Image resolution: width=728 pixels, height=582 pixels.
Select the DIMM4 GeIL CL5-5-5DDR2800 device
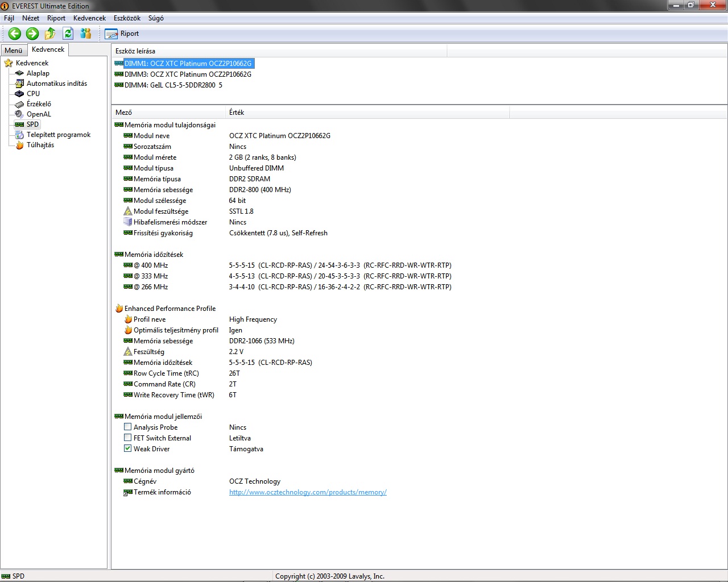pyautogui.click(x=173, y=85)
